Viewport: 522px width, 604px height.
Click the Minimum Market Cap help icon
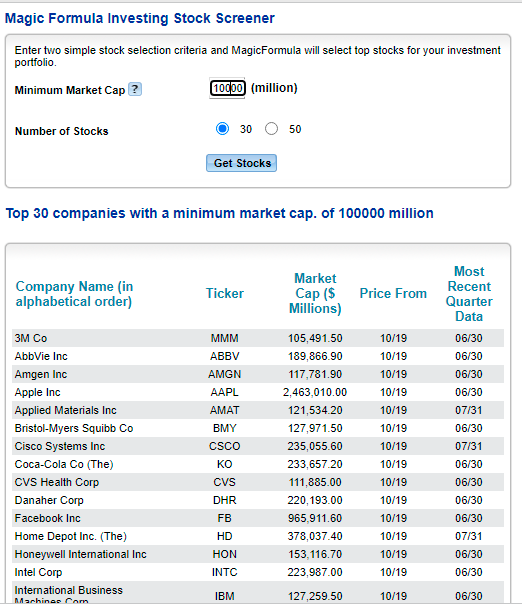[135, 89]
